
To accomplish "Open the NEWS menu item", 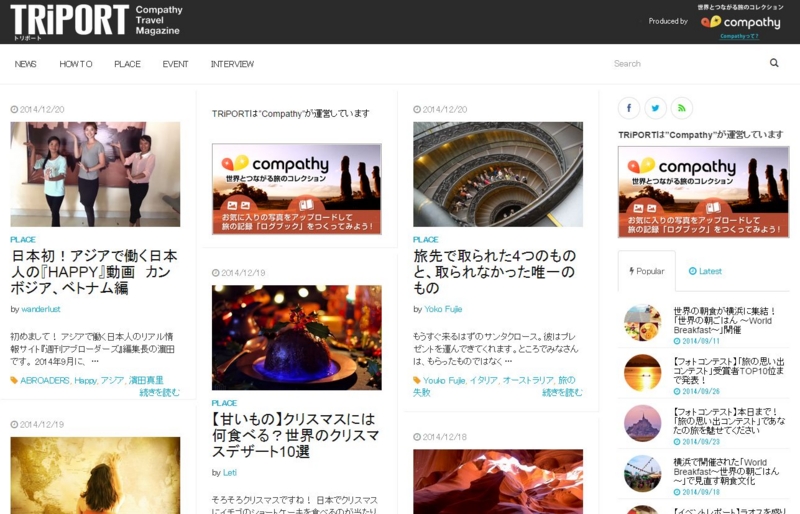I will [26, 64].
